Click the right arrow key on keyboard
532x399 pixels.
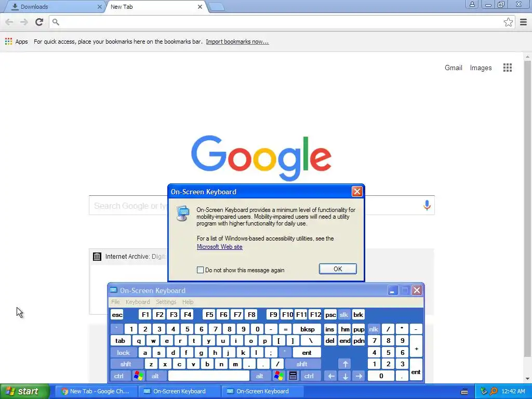(x=359, y=376)
